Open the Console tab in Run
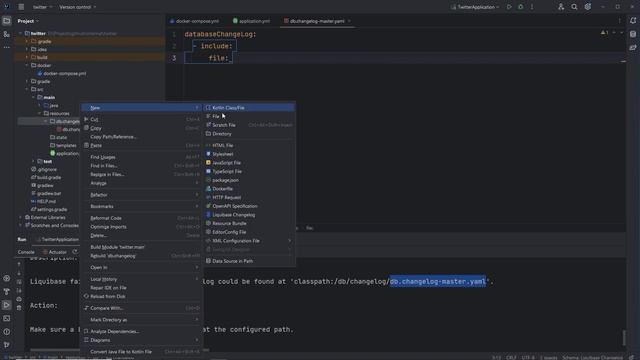Image resolution: width=640 pixels, height=360 pixels. point(26,252)
